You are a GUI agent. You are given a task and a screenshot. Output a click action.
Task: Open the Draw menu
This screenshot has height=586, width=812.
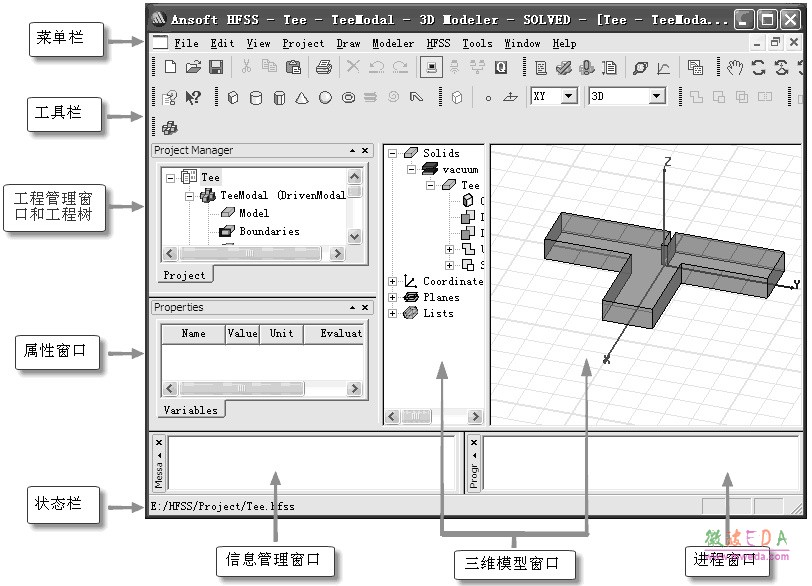click(x=349, y=43)
